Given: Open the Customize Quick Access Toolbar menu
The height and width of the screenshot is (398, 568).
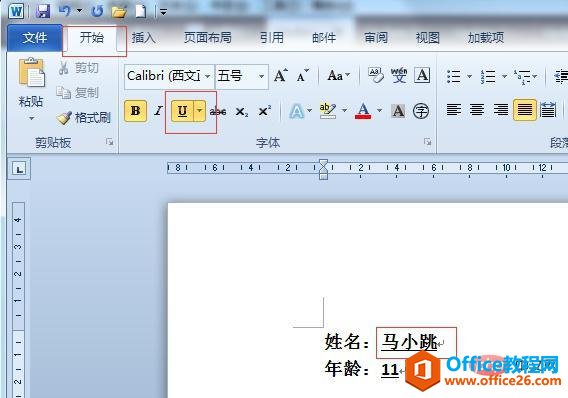Looking at the screenshot, I should tap(164, 12).
